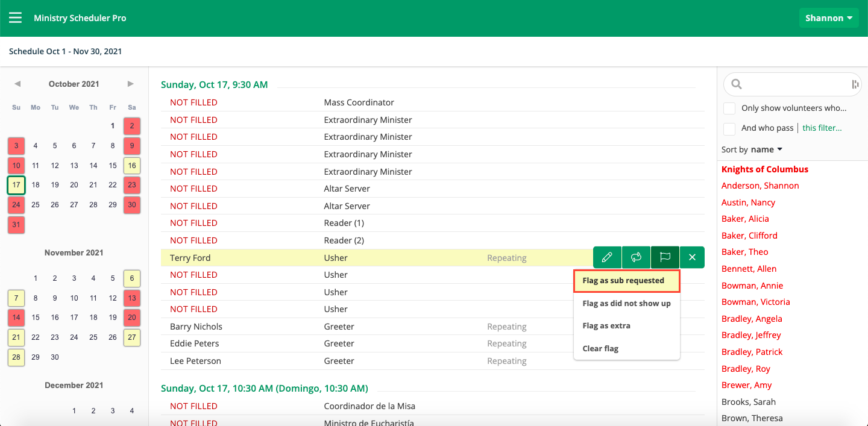Open the hamburger navigation menu
This screenshot has width=868, height=426.
(x=15, y=17)
